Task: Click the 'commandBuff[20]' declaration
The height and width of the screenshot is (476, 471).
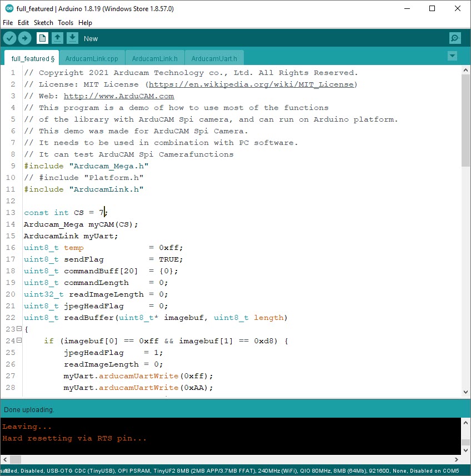Action: (x=101, y=271)
